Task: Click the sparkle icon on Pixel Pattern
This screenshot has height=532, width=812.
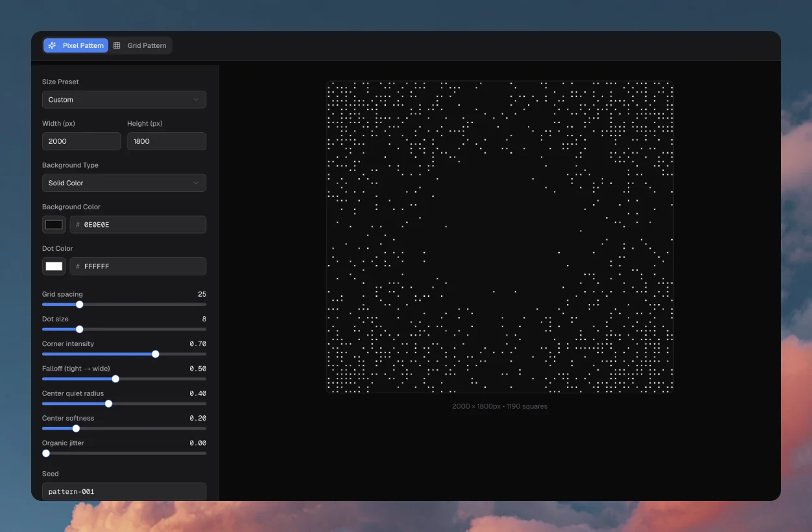Action: point(53,45)
